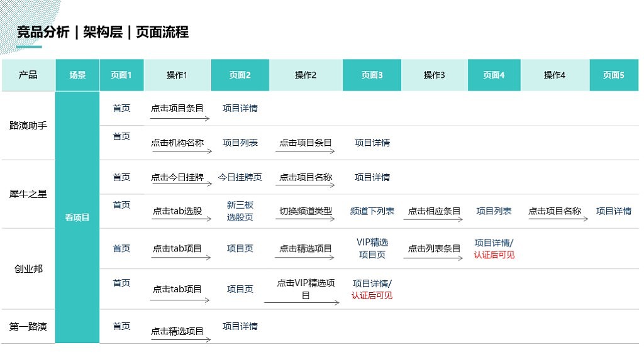Click 点击精选项目 in the 创业邦 section

306,249
